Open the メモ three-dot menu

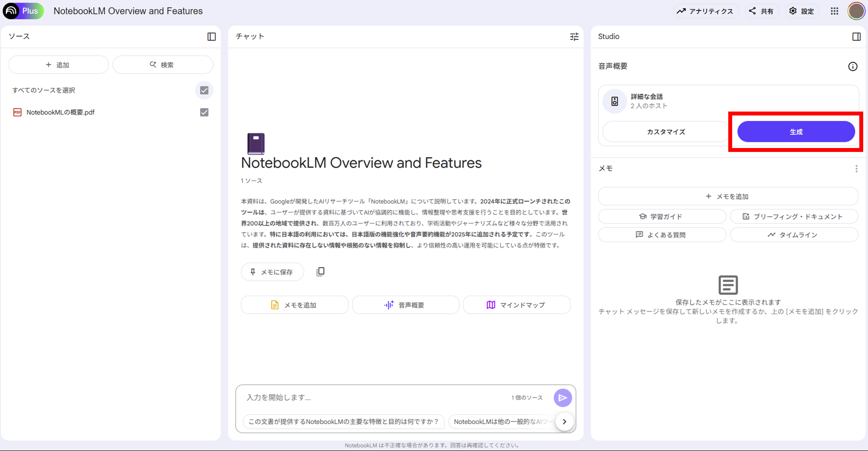[856, 168]
